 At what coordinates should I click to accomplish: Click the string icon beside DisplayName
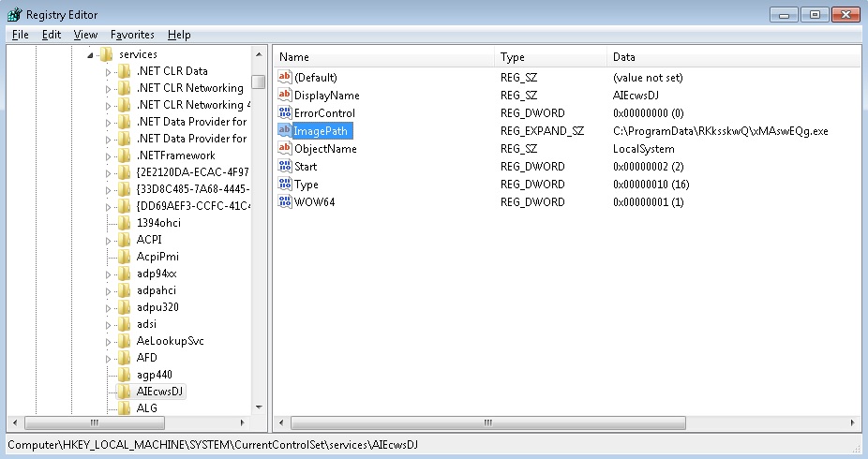pyautogui.click(x=285, y=95)
